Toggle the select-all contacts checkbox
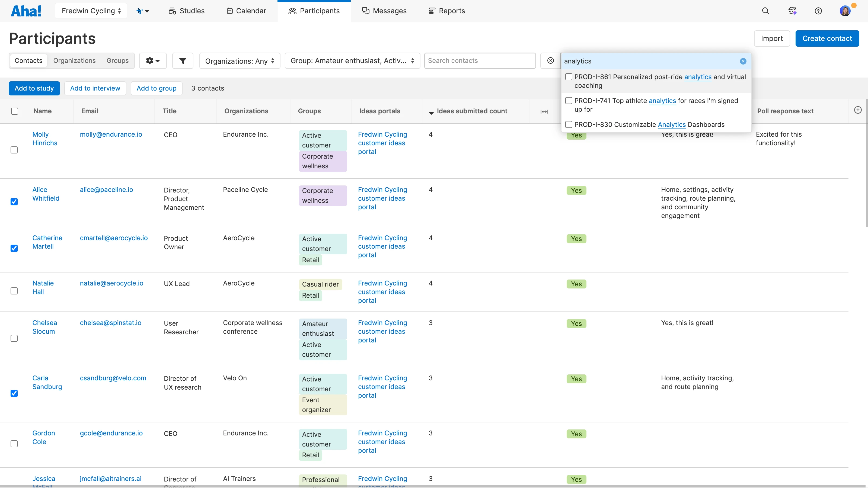Viewport: 868px width, 488px height. (14, 111)
